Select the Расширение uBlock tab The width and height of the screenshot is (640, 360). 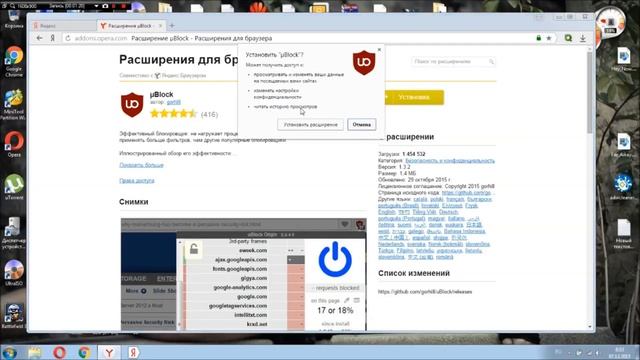pos(129,25)
